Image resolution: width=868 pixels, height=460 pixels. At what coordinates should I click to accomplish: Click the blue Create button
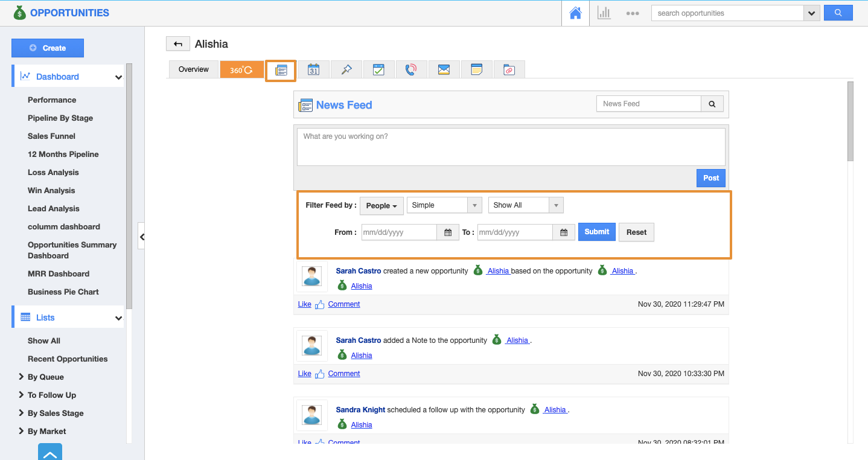pyautogui.click(x=48, y=48)
